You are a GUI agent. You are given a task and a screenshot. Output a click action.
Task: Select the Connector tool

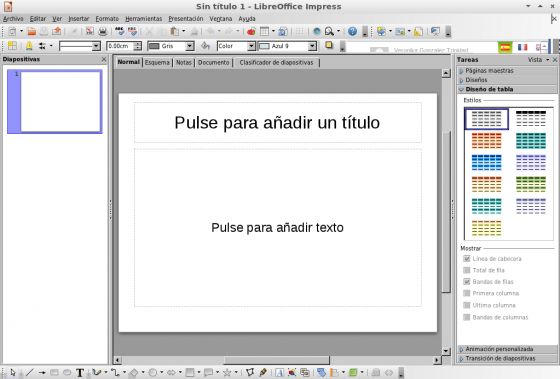click(115, 373)
